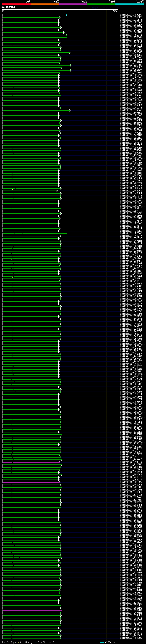Click hit label UniRef100_A1W3W5
This screenshot has height=644, width=146.
(x=131, y=464)
